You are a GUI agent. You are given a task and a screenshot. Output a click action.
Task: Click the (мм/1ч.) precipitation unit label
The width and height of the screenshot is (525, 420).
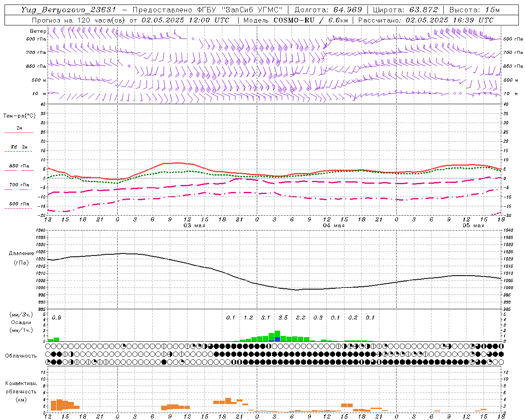point(21,330)
